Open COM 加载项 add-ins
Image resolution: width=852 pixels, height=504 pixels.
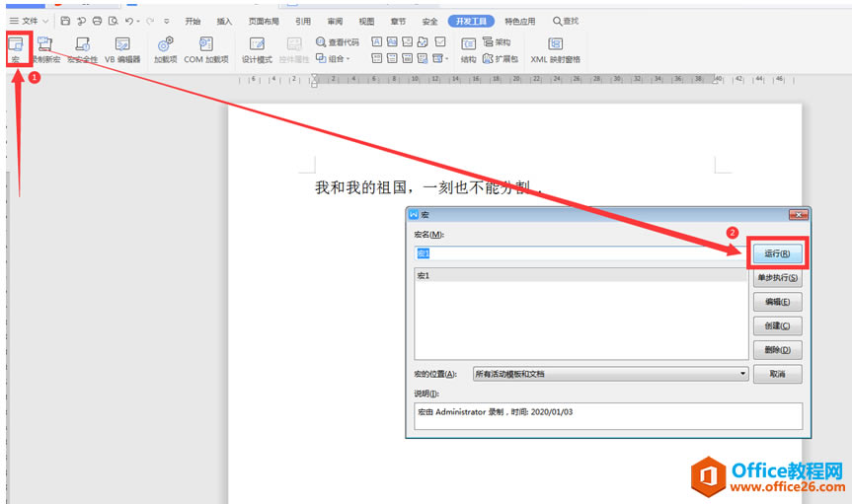tap(206, 50)
